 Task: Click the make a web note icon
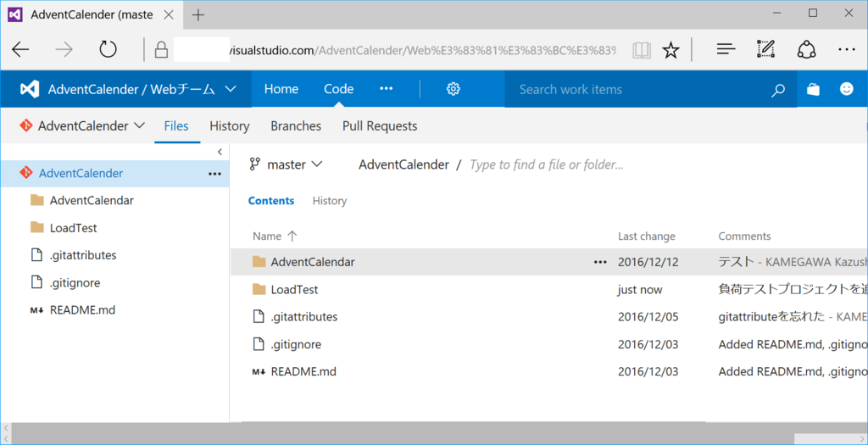point(765,49)
